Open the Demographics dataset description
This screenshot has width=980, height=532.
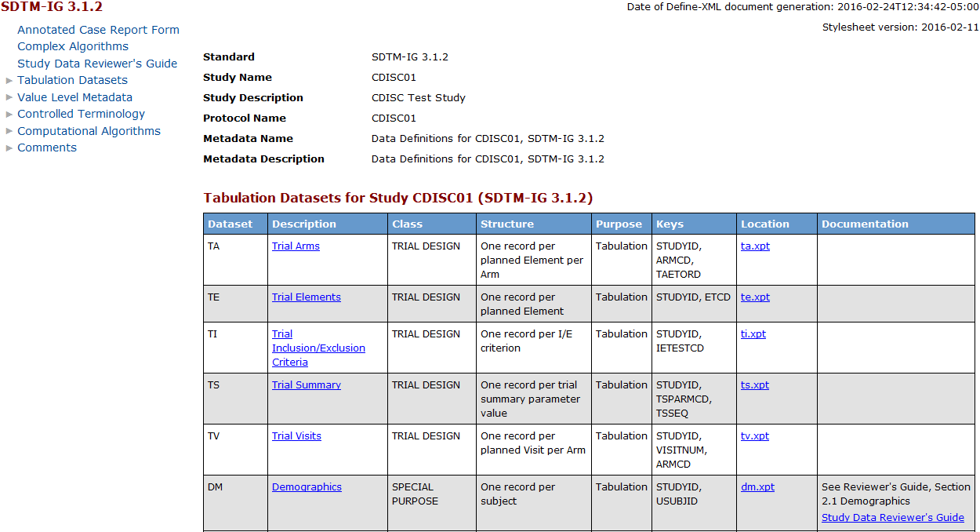coord(307,486)
